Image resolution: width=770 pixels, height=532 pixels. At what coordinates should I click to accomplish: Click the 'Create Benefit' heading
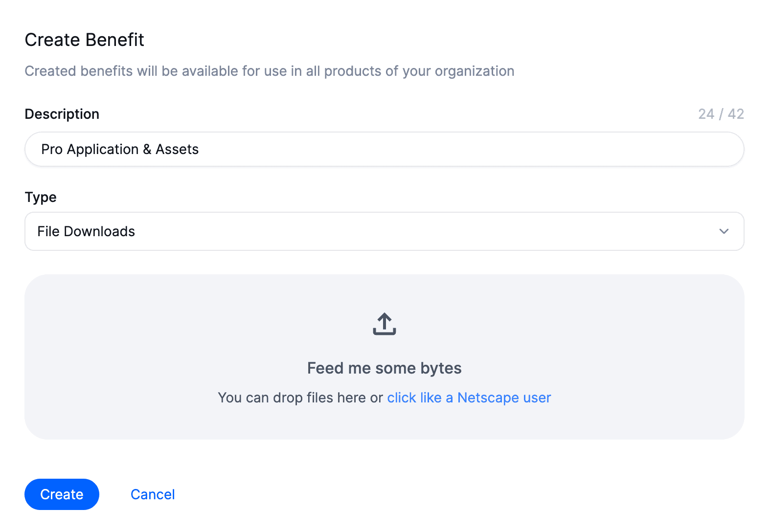click(x=84, y=40)
